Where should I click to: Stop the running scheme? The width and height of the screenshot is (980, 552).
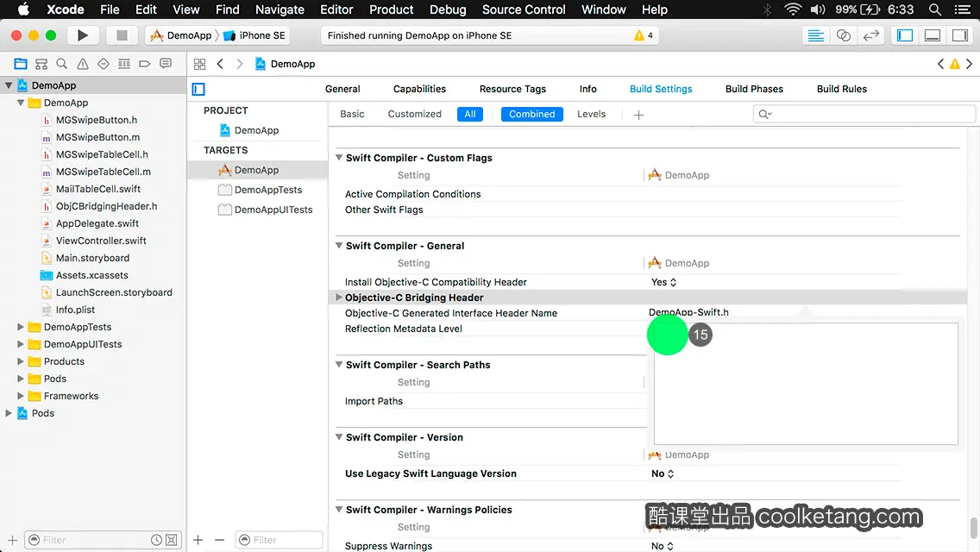122,35
